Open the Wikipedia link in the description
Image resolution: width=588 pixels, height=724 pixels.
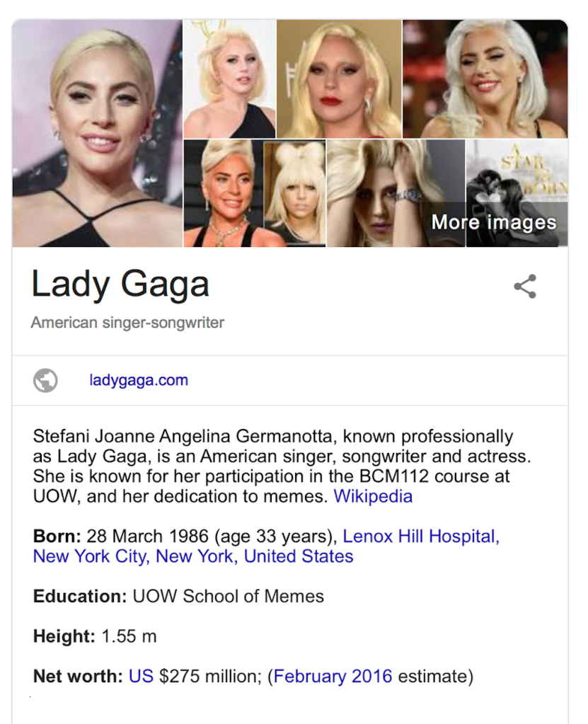373,496
